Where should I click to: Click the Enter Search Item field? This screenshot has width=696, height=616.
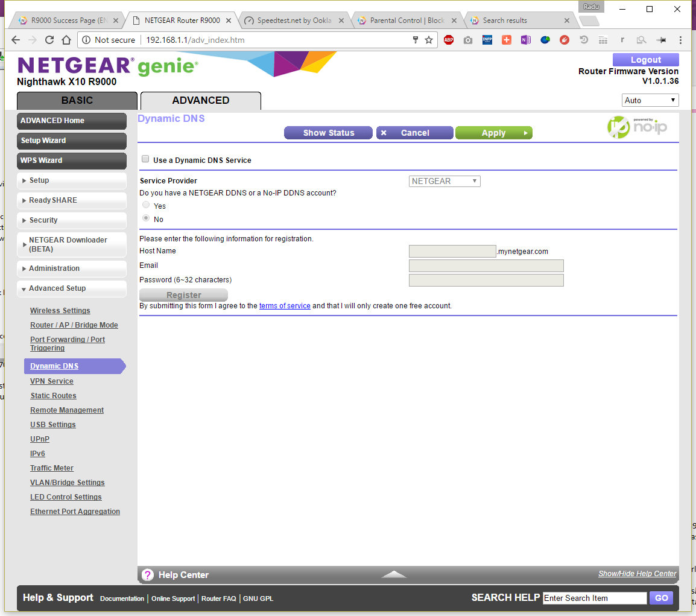[594, 598]
